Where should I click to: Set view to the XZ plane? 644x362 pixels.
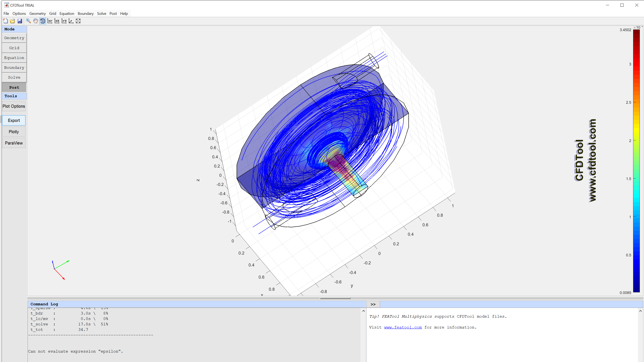click(x=57, y=21)
